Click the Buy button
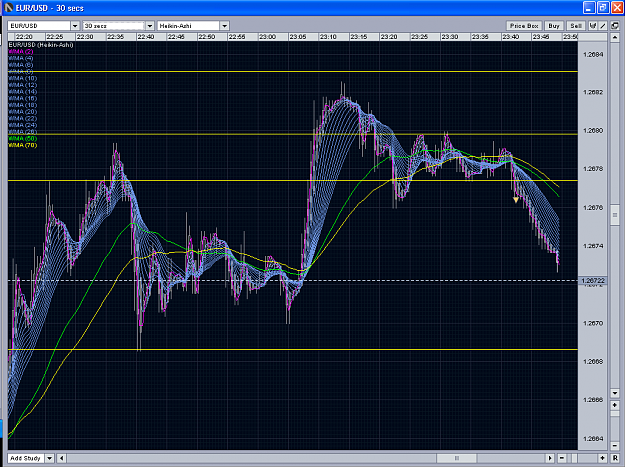The width and height of the screenshot is (625, 467). point(554,26)
